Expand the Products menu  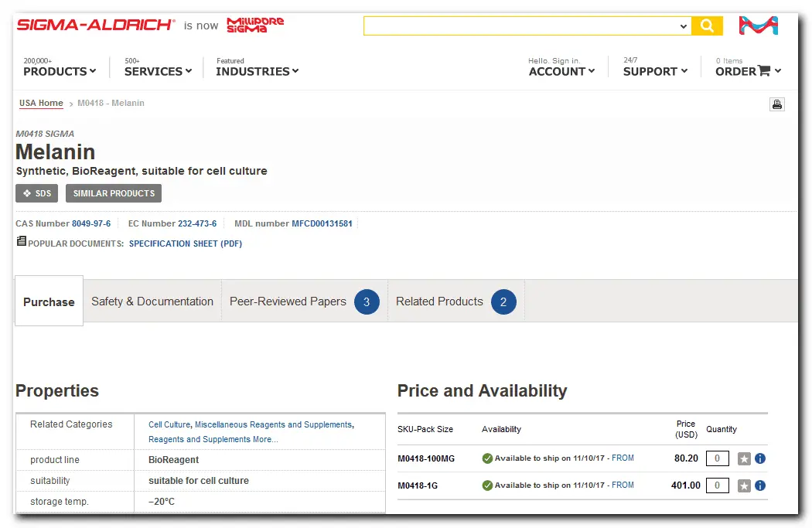pyautogui.click(x=60, y=71)
